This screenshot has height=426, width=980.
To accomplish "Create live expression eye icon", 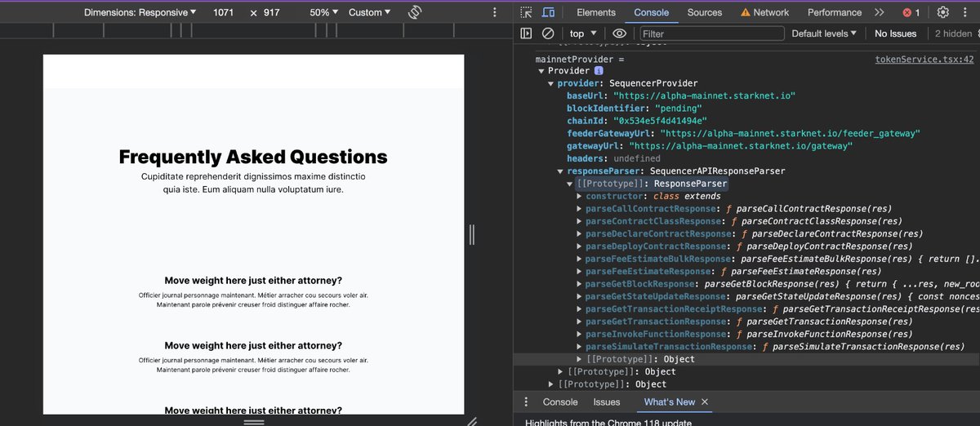I will click(x=620, y=33).
